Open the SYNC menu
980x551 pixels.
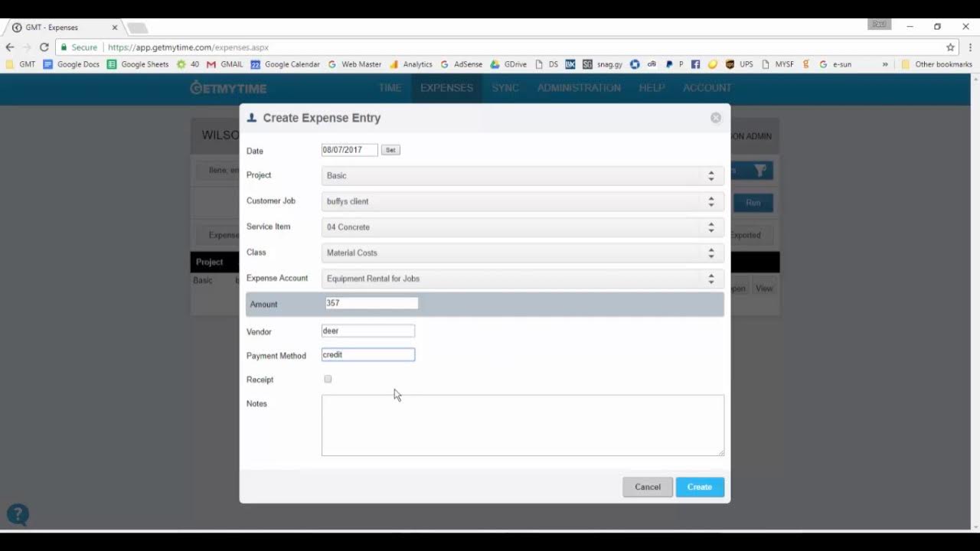click(505, 88)
